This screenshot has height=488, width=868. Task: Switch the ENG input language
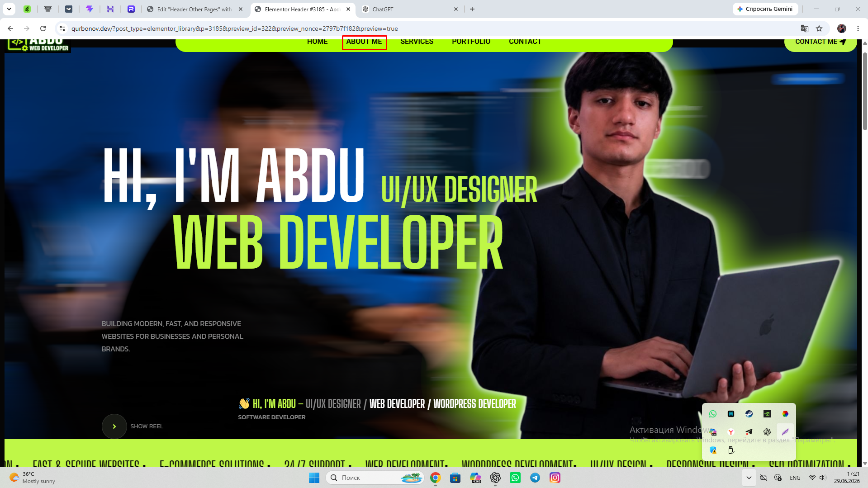(x=795, y=478)
